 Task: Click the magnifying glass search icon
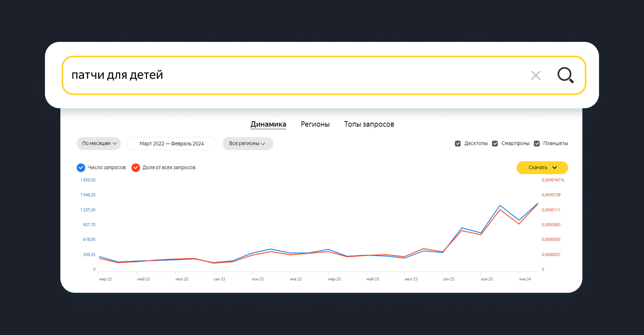click(x=566, y=75)
